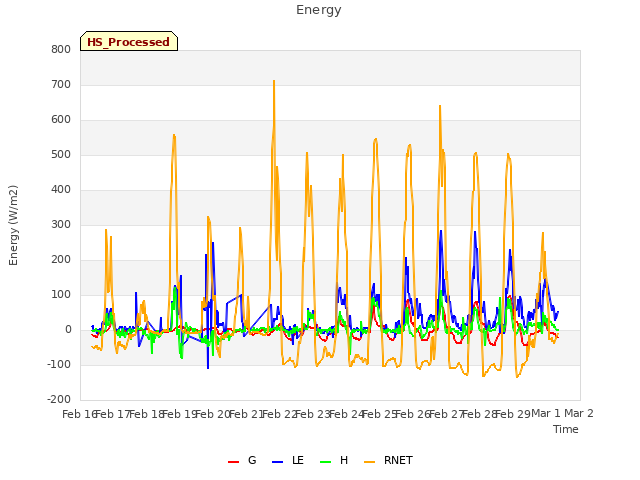This screenshot has width=640, height=480.
Task: Click the 200 y-axis tick label
Action: tap(61, 260)
